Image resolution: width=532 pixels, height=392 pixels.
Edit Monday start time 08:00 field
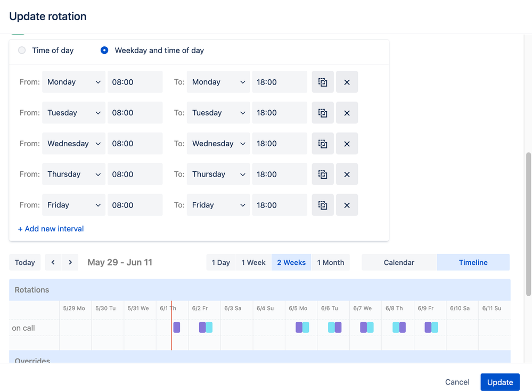(x=135, y=82)
